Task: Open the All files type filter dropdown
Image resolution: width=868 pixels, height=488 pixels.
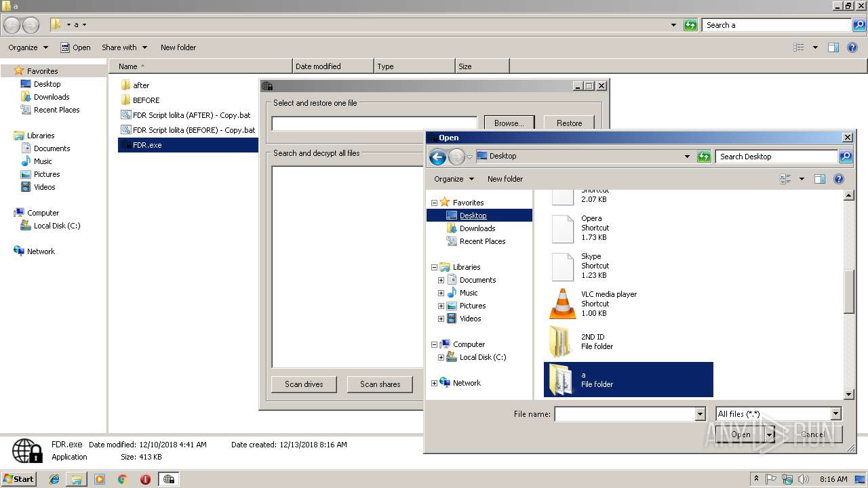Action: point(835,414)
